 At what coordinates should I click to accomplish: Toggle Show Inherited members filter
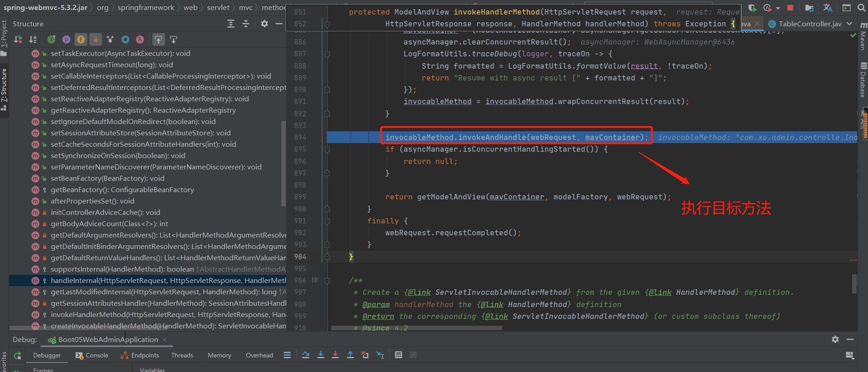coord(52,40)
